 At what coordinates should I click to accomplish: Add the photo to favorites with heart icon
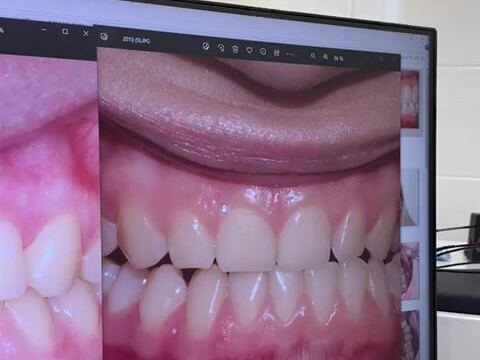click(249, 50)
